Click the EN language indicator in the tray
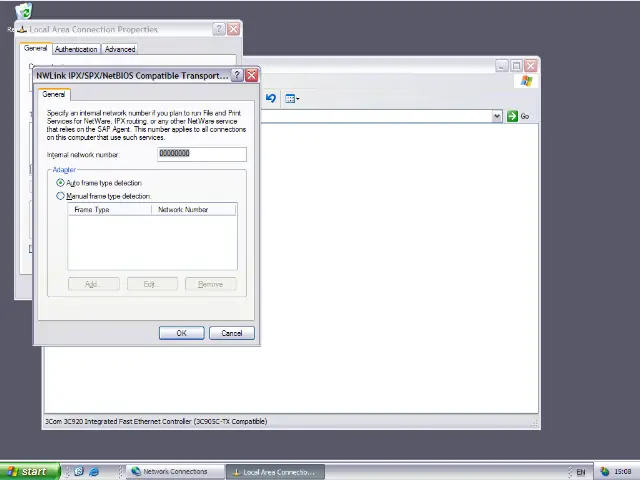This screenshot has height=480, width=640. point(581,472)
